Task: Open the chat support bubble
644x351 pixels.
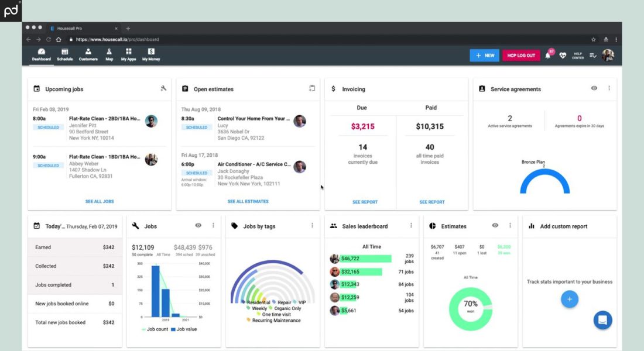Action: [x=602, y=320]
